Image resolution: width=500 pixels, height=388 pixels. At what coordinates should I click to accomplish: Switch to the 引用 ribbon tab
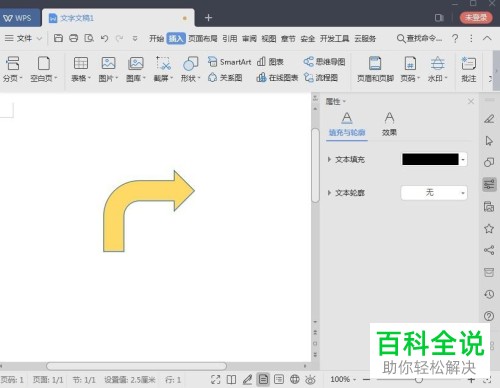(x=230, y=39)
